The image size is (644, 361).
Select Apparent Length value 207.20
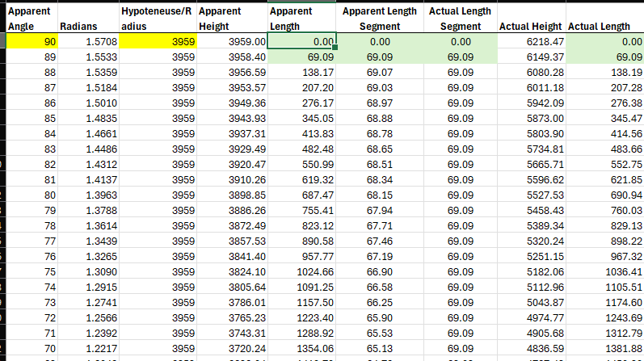click(302, 87)
